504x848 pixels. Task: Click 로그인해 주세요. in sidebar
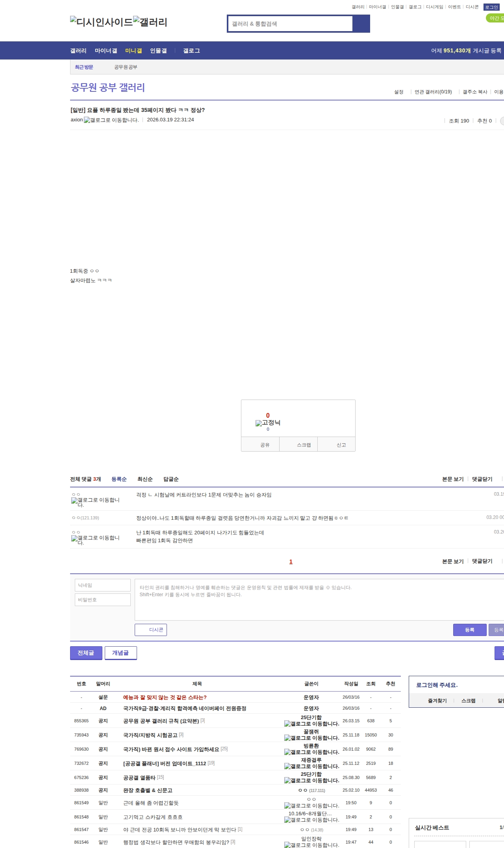click(x=437, y=685)
